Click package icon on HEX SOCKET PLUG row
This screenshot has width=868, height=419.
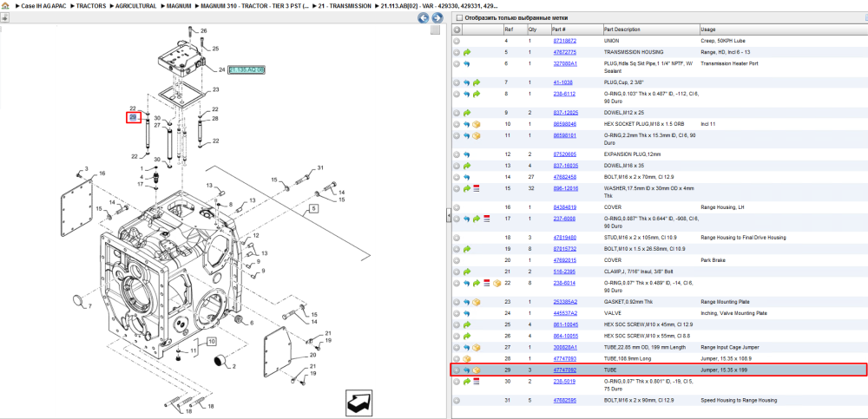coord(476,124)
